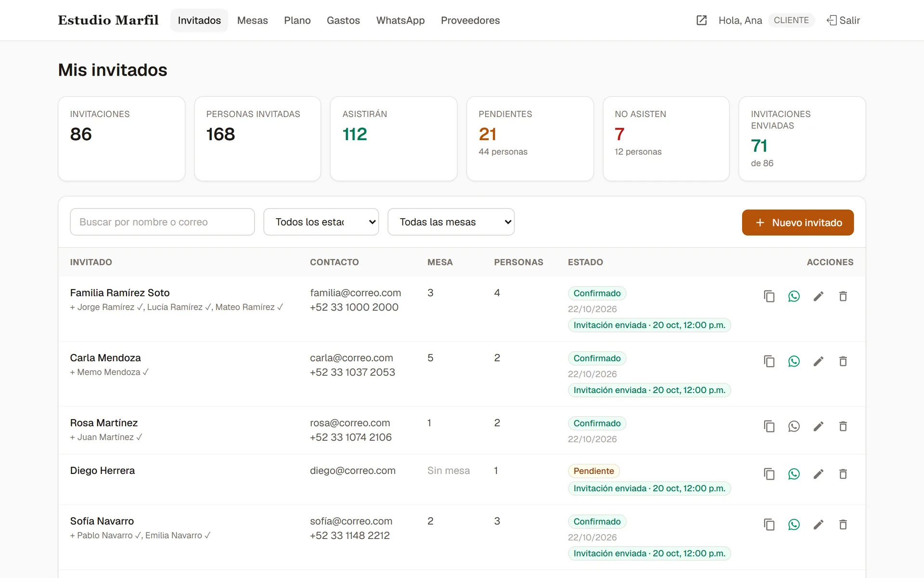
Task: Open the Proveedores tab
Action: tap(470, 20)
